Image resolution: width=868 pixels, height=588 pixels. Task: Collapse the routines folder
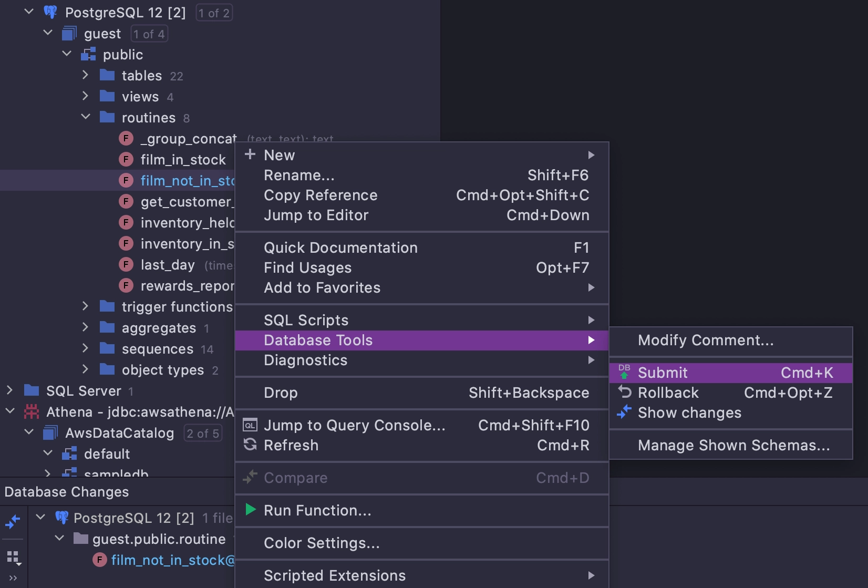pyautogui.click(x=86, y=117)
